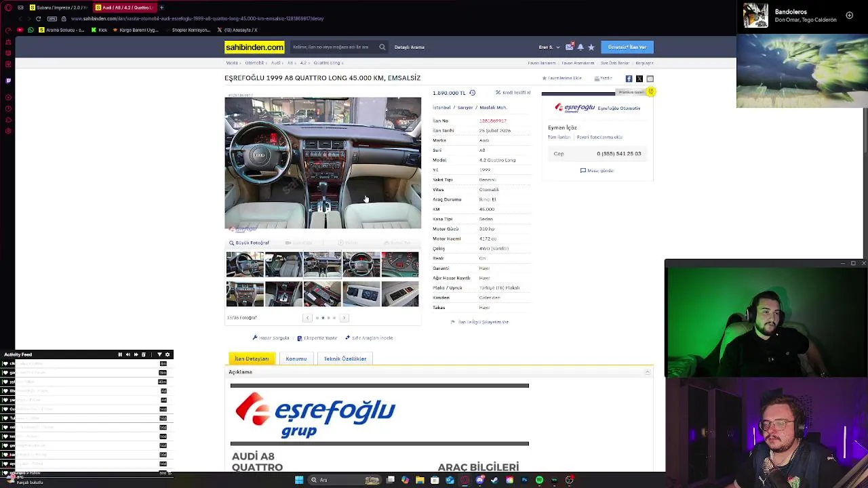Open the instrument cluster thumbnail
This screenshot has width=868, height=488.
(400, 264)
